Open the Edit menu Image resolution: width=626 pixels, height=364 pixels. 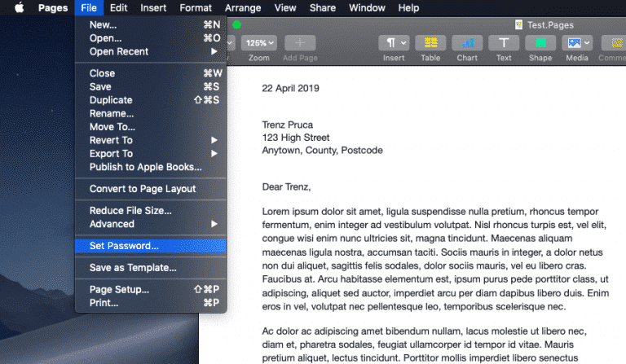[118, 7]
